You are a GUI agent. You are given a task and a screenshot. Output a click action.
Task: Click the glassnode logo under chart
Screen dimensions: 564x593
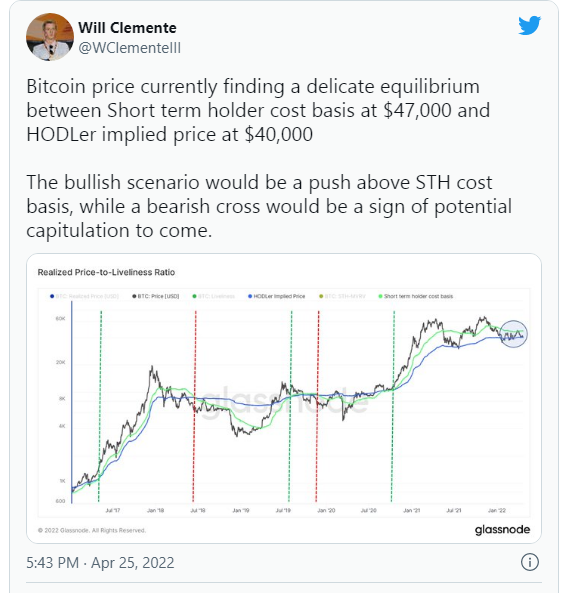pos(502,529)
